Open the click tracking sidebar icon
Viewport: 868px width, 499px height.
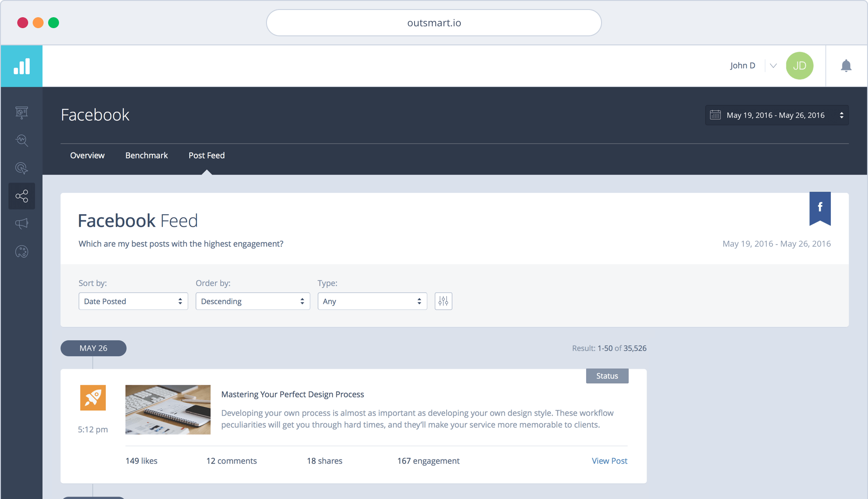click(x=21, y=168)
